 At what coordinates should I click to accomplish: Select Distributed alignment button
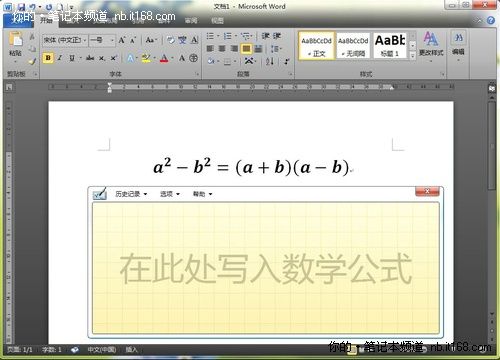(x=258, y=49)
